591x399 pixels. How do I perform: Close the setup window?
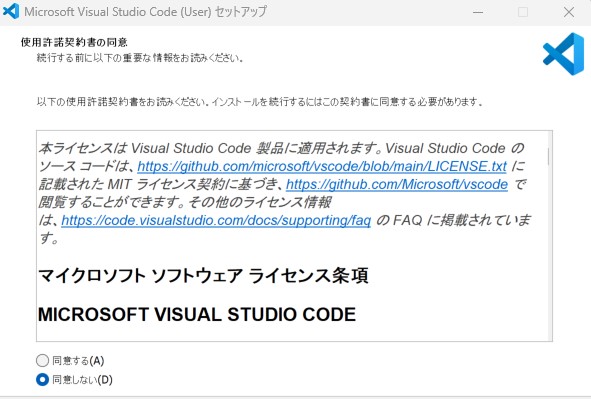pos(569,12)
